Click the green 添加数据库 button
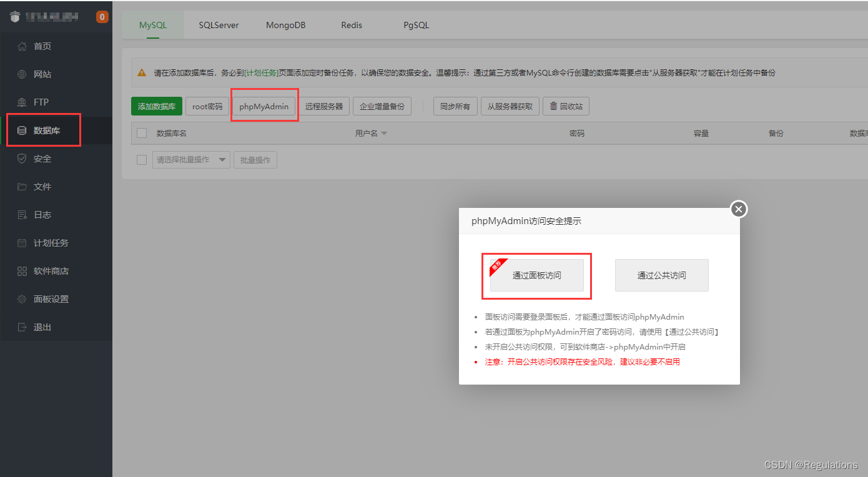Image resolution: width=868 pixels, height=477 pixels. pyautogui.click(x=157, y=106)
